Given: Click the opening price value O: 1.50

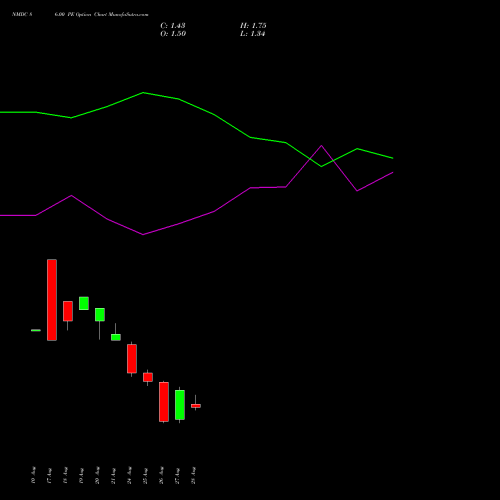Looking at the screenshot, I should coord(173,34).
